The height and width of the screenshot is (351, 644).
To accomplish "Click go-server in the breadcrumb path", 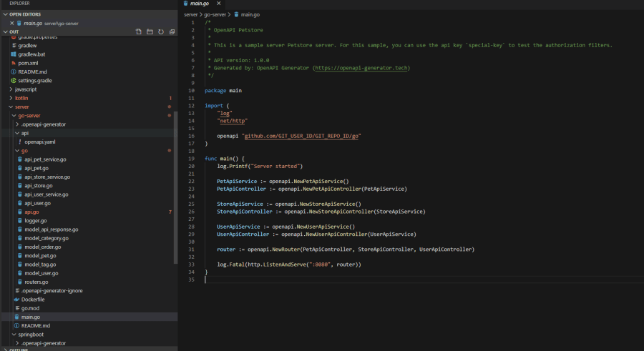I will coord(215,14).
